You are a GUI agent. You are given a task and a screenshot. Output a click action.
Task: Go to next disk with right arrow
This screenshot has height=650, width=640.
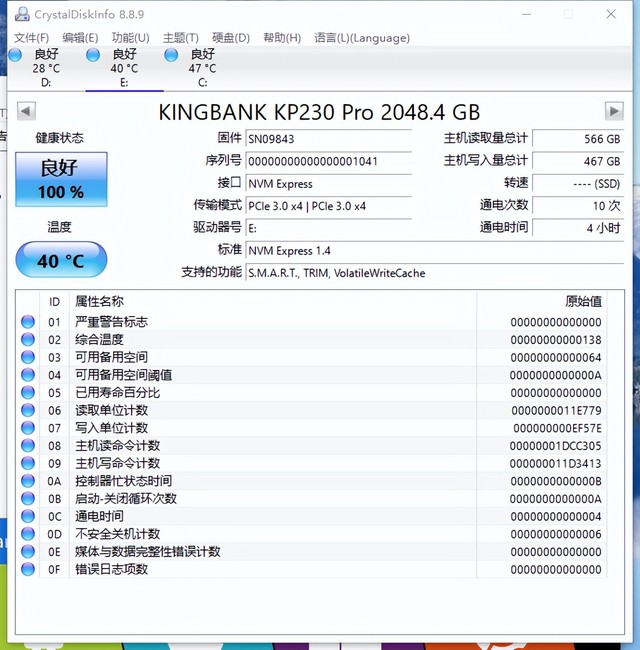click(614, 111)
